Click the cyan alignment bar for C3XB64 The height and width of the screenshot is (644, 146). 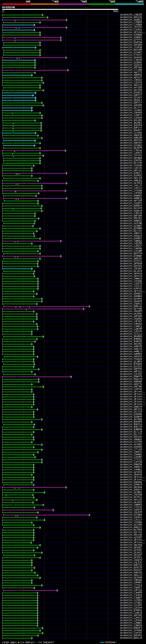tap(19, 25)
